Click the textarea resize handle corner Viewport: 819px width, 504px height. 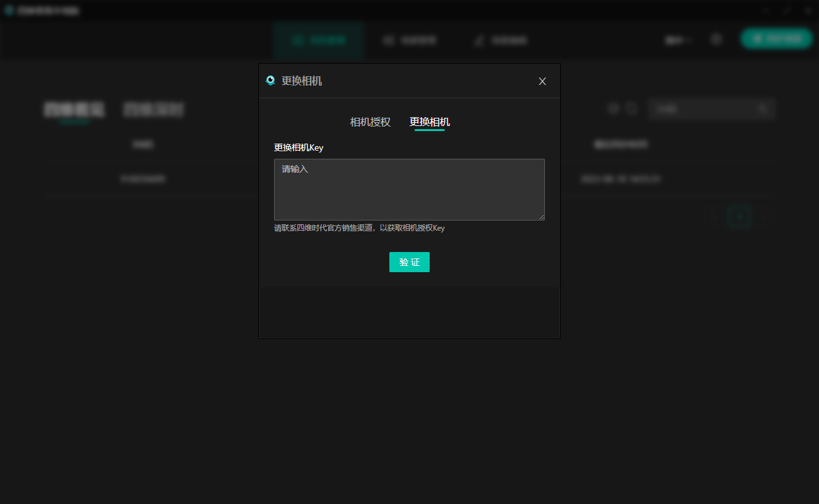click(541, 217)
